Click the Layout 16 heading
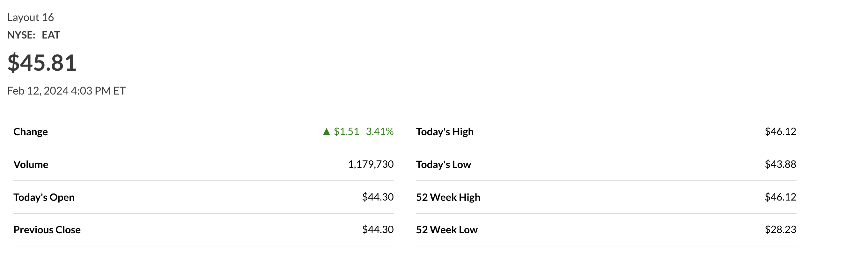 (30, 17)
